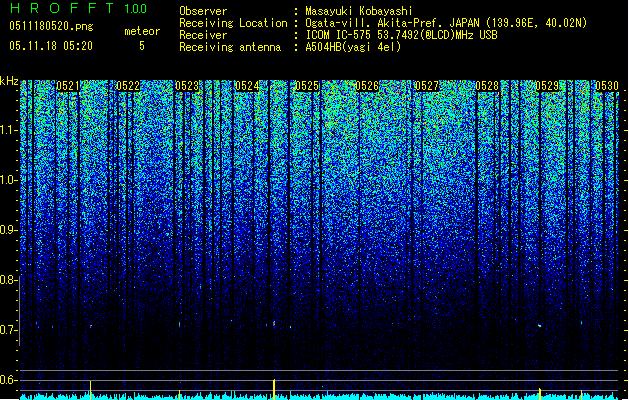Click the 0.7 kHz axis tick label
Viewport: 629px width, 400px height.
pos(9,330)
